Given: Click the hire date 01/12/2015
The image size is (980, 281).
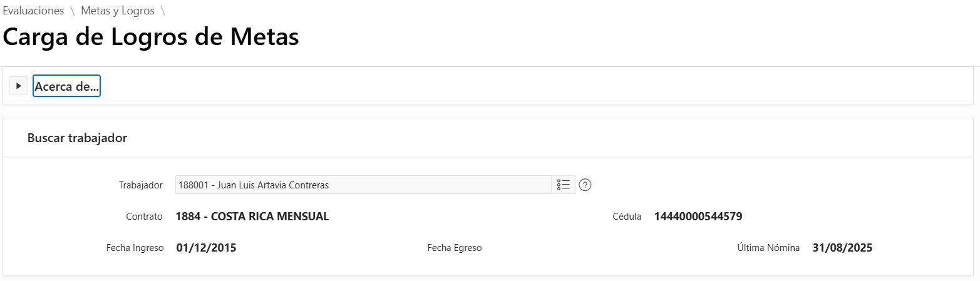Looking at the screenshot, I should pos(206,248).
